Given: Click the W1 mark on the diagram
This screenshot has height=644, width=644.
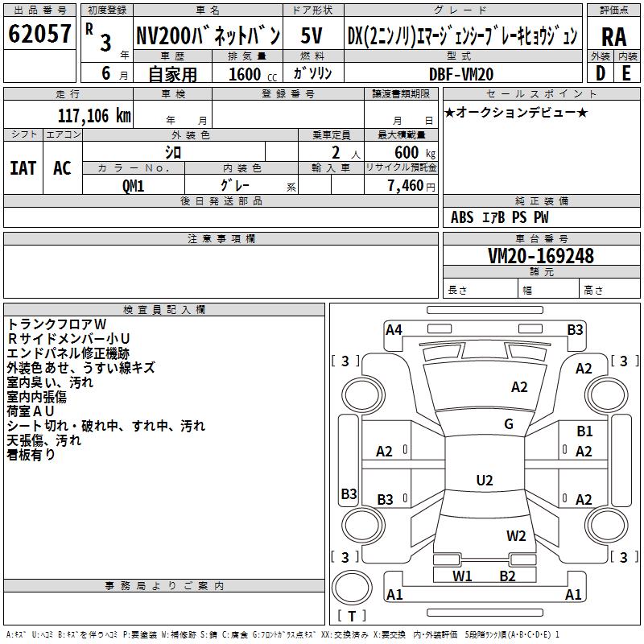Looking at the screenshot, I should point(461,576).
